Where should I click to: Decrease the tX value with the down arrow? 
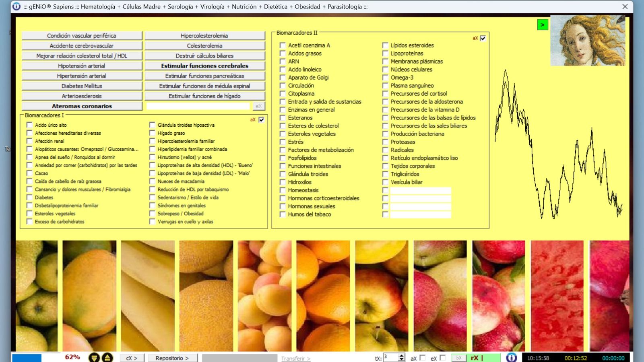point(401,360)
